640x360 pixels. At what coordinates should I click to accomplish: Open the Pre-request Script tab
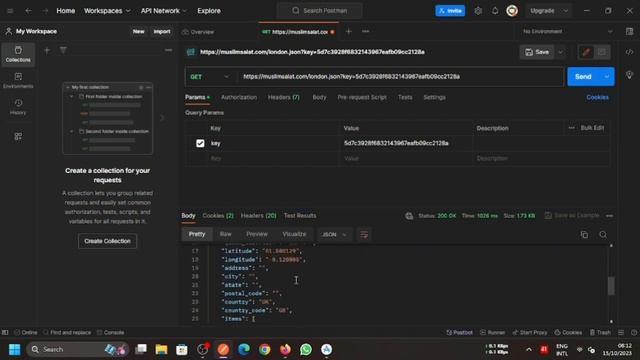(x=362, y=97)
